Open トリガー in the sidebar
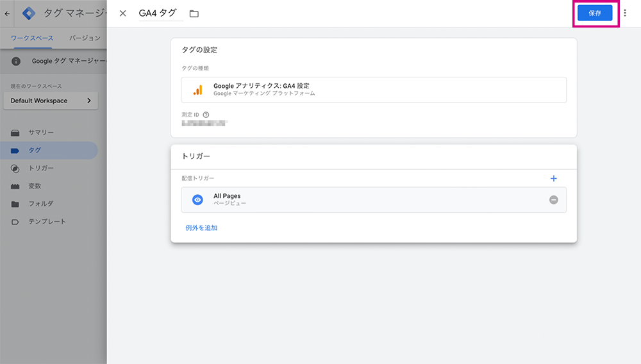This screenshot has width=641, height=364. pos(49,169)
